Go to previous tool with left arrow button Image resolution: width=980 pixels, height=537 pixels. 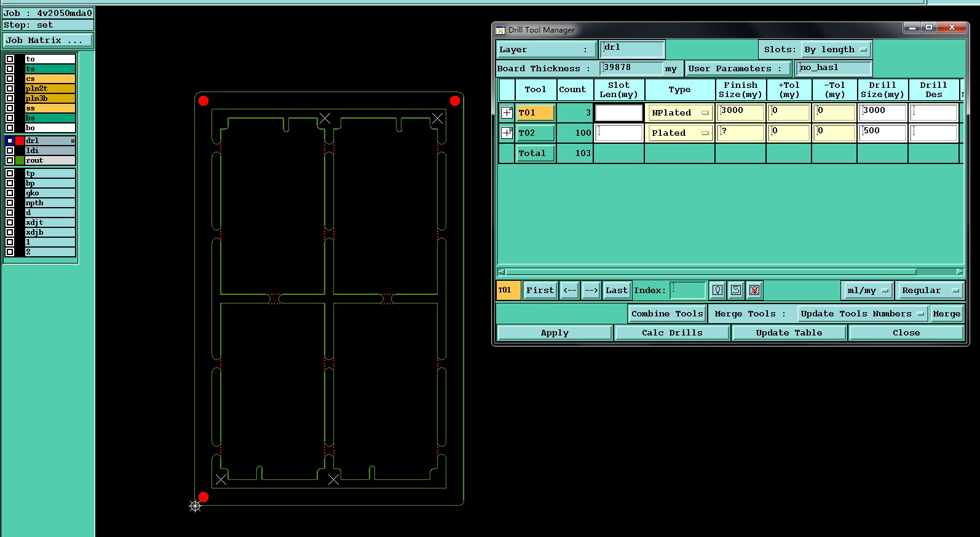(570, 290)
